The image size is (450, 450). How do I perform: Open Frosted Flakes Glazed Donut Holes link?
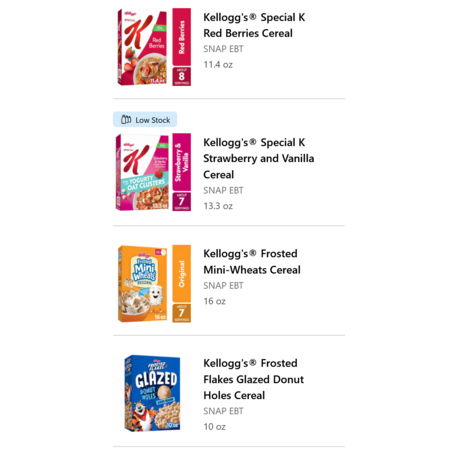[254, 379]
